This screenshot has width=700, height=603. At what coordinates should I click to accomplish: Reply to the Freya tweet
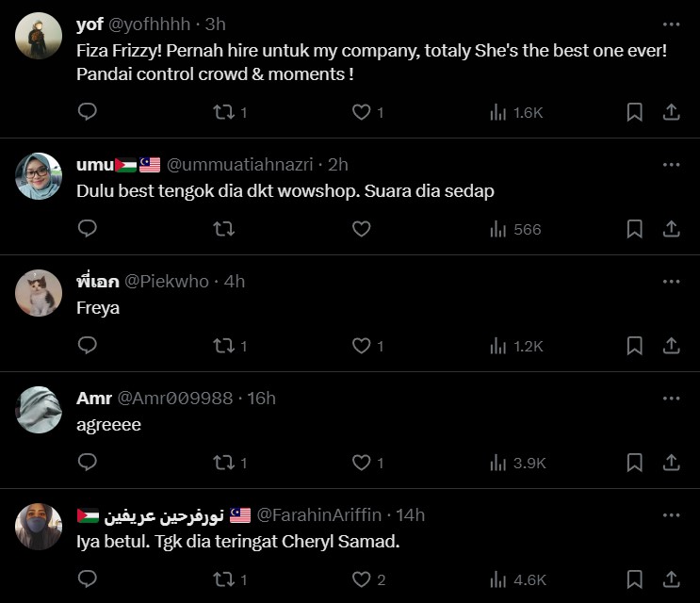click(88, 346)
